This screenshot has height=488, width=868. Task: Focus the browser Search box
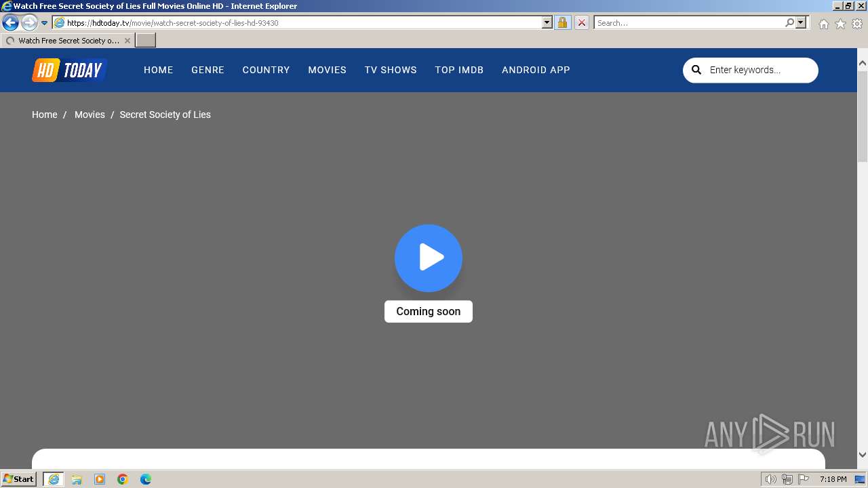pos(689,22)
